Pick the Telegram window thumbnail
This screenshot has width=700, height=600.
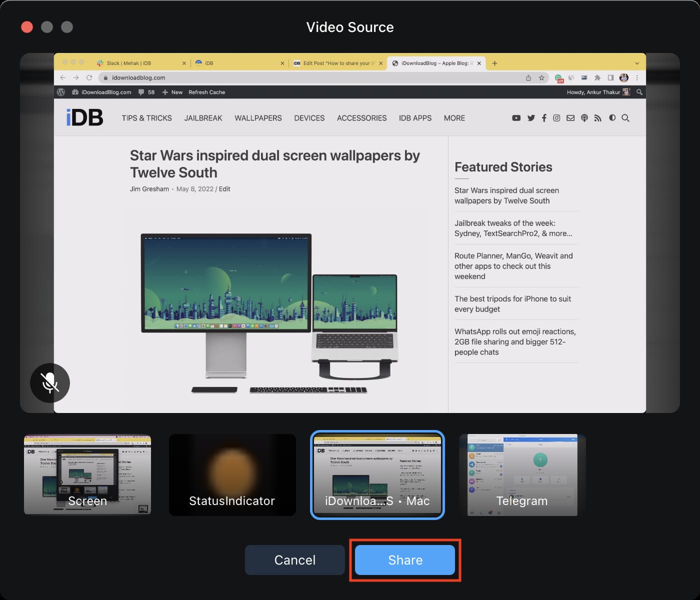tap(522, 474)
